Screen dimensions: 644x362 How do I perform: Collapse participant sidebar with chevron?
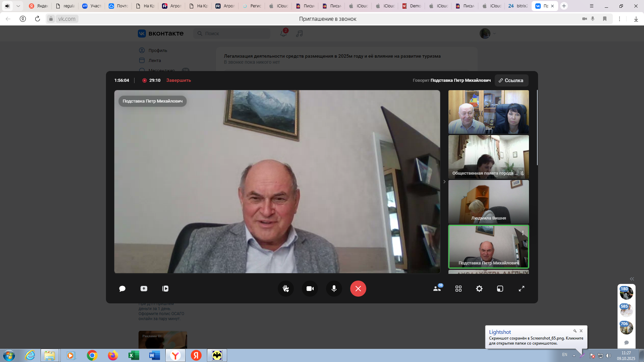click(x=444, y=182)
